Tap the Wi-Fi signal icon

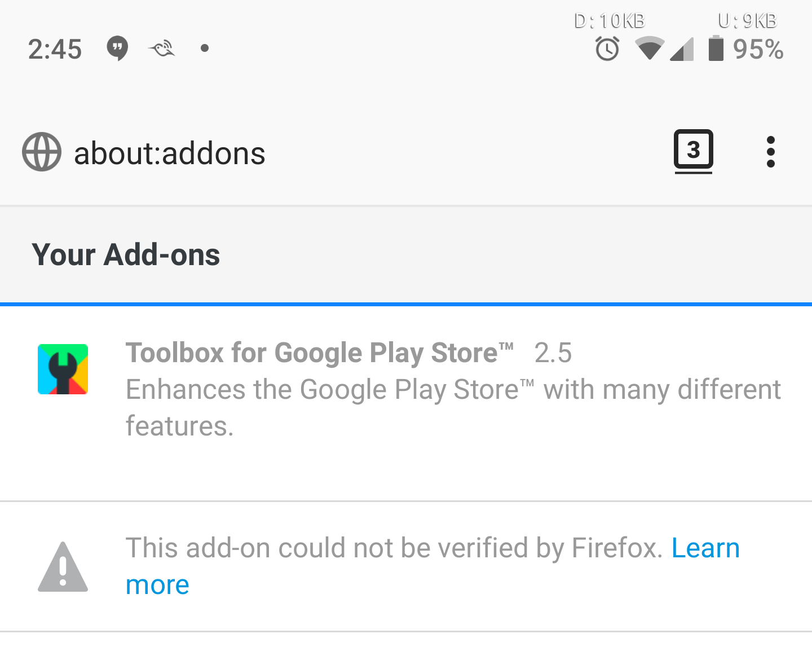pyautogui.click(x=650, y=50)
